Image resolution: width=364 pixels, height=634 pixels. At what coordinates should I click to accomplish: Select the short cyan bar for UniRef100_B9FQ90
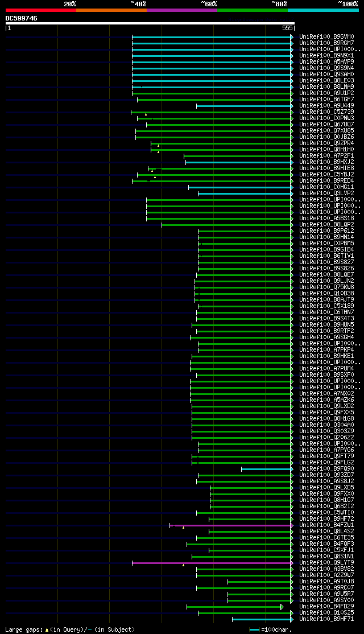(x=267, y=470)
